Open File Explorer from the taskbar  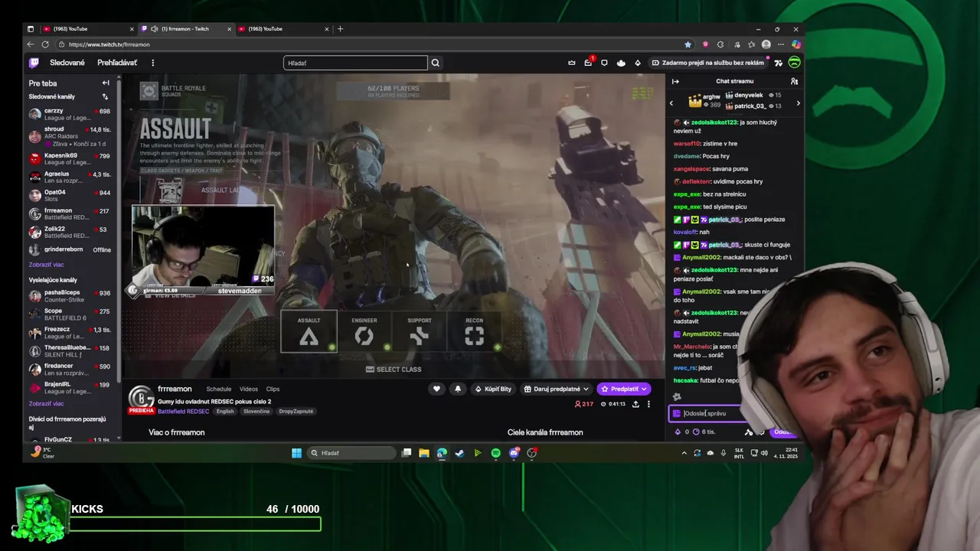click(423, 453)
